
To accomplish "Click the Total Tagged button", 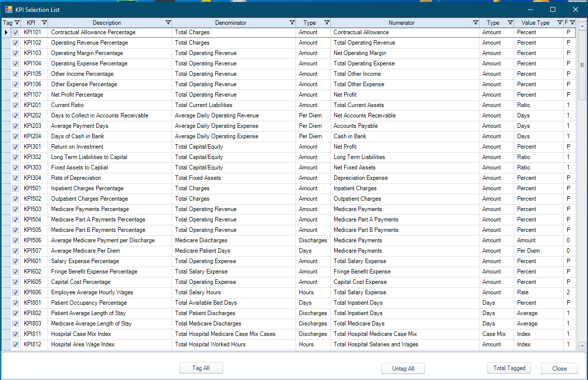I will click(x=509, y=368).
